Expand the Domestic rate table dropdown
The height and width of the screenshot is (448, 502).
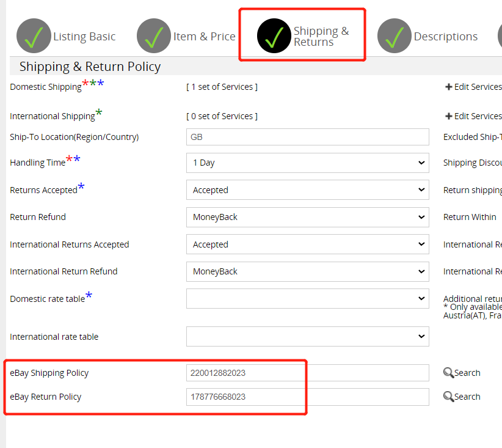click(x=308, y=299)
